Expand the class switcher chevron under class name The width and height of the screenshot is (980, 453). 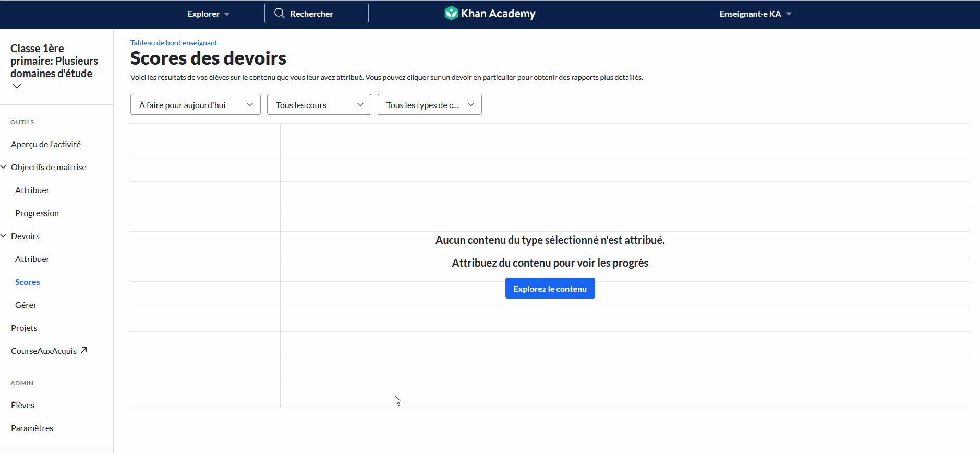(x=17, y=86)
